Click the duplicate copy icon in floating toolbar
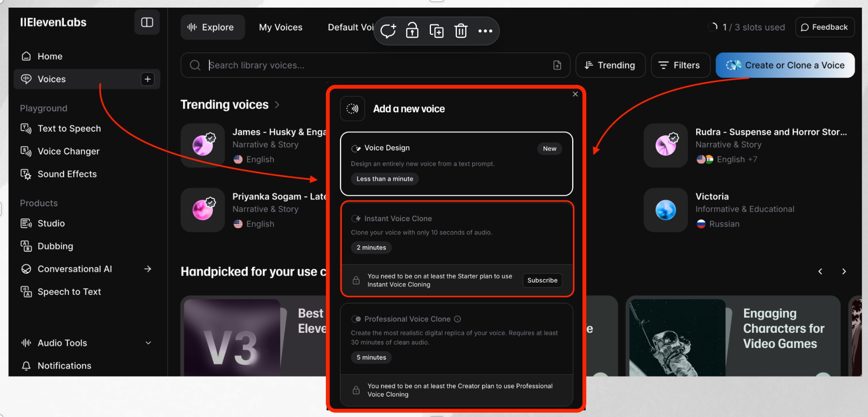The height and width of the screenshot is (417, 868). tap(437, 31)
